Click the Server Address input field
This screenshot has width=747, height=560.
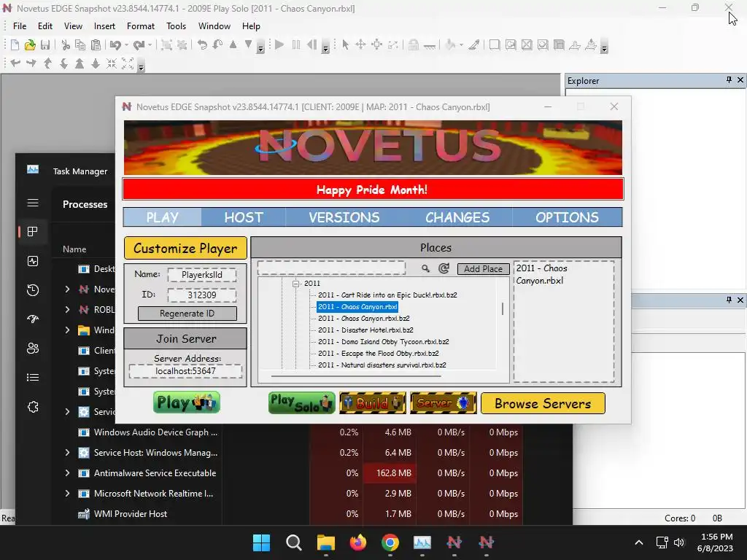[186, 371]
